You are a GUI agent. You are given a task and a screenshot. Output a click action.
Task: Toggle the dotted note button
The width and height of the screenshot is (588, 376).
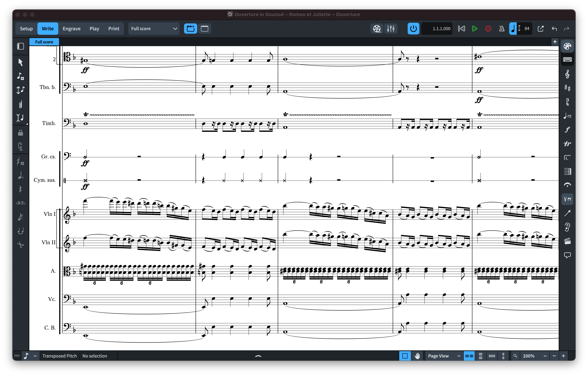point(21,175)
